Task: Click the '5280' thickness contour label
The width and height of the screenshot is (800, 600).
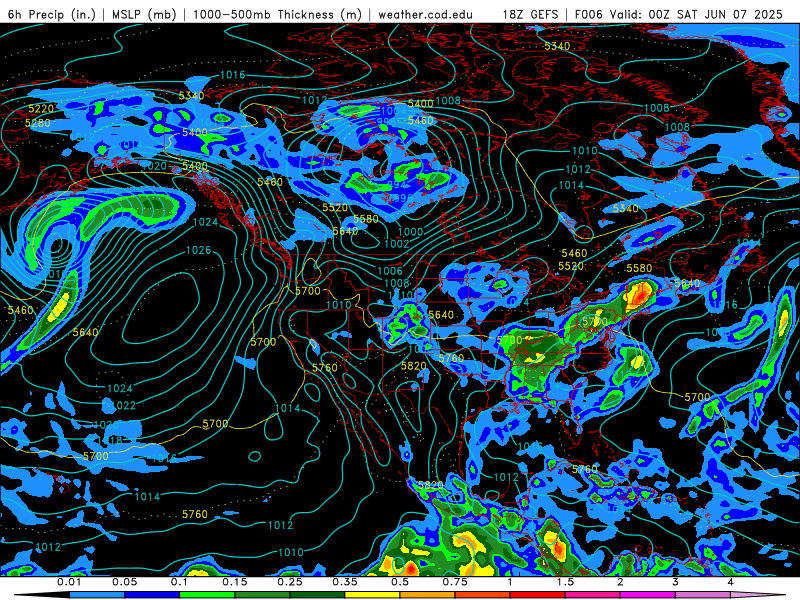Action: [x=38, y=123]
